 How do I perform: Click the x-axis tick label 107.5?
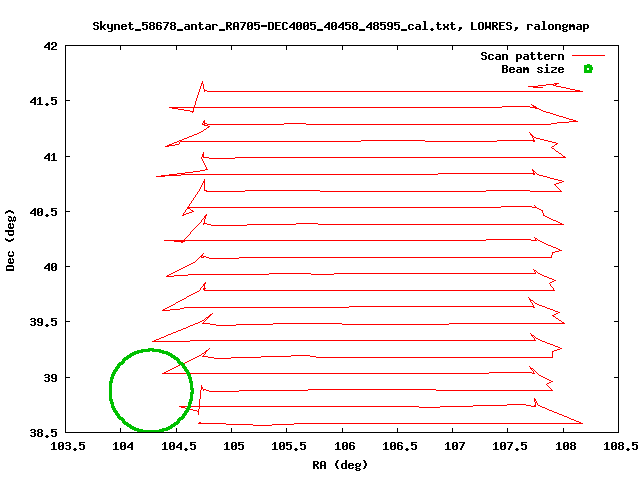(x=510, y=446)
